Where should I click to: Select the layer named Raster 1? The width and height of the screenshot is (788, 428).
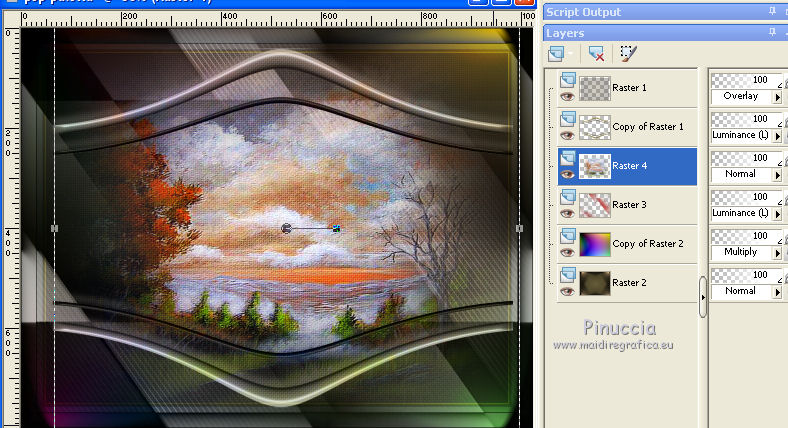629,88
